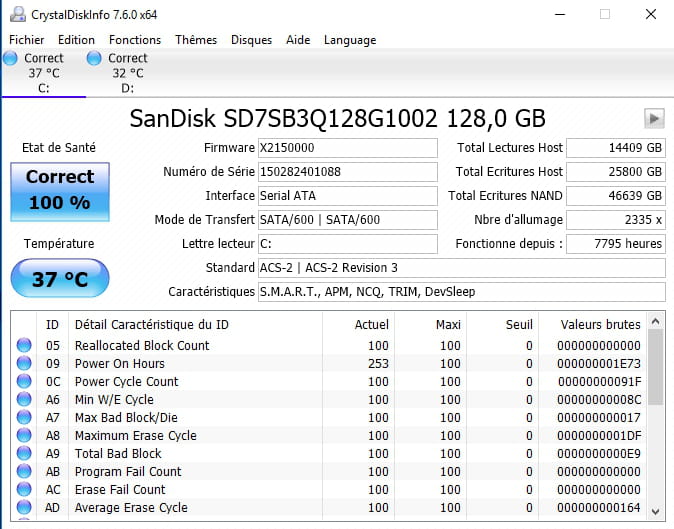
Task: Click the SanDisk SD7SB3Q128G1002 model title
Action: [337, 119]
